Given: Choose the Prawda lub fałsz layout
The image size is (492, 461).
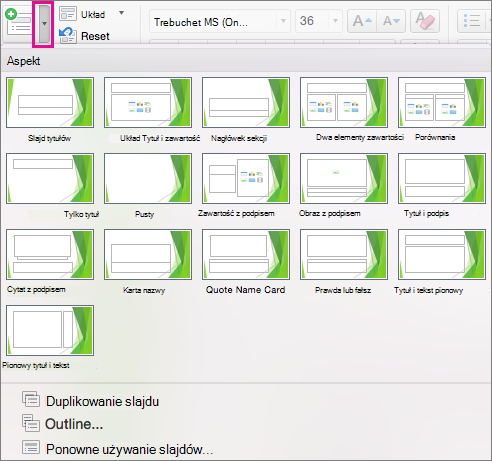Looking at the screenshot, I should pos(344,255).
